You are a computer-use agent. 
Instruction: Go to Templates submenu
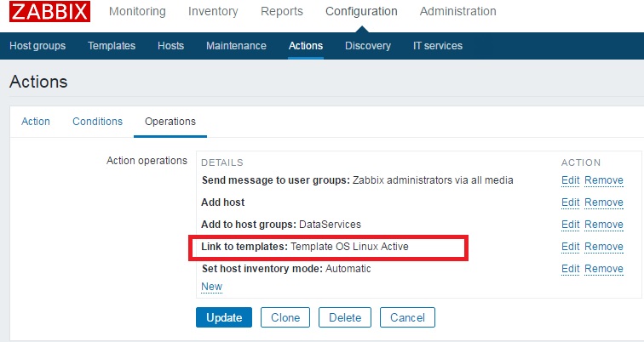(x=112, y=46)
